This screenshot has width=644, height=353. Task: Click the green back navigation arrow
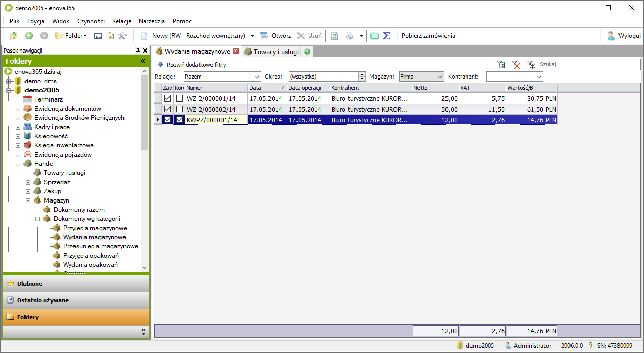(29, 36)
